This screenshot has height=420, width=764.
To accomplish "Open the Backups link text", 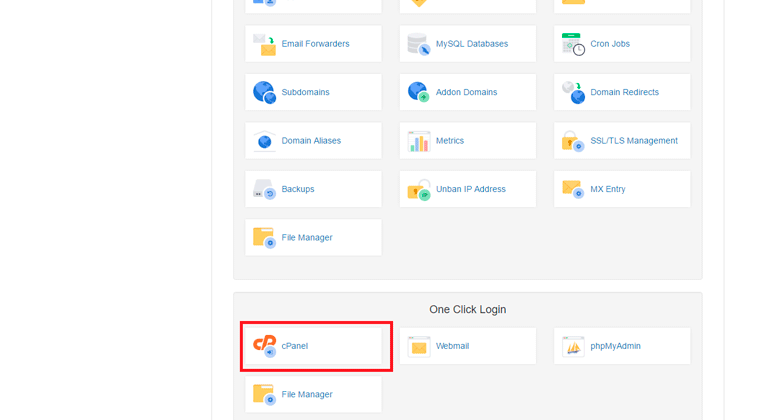I will (x=298, y=189).
